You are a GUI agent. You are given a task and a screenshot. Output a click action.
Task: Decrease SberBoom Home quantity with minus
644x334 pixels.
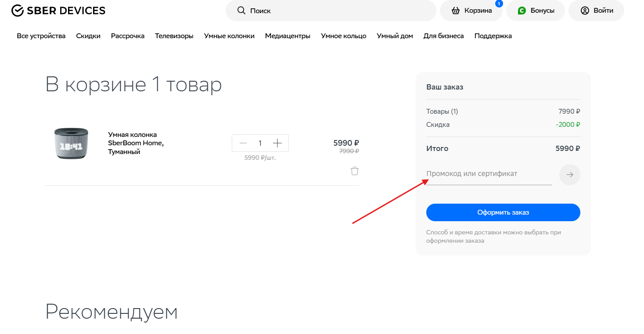coord(243,143)
